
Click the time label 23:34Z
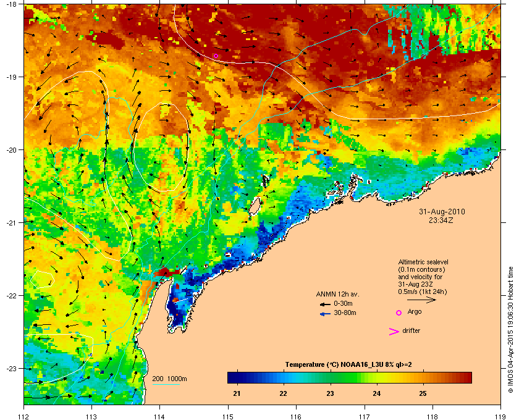click(x=442, y=220)
